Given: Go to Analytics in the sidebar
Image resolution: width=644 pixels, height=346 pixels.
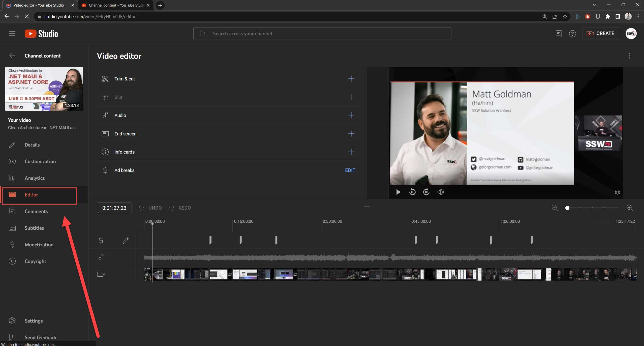Looking at the screenshot, I should tap(35, 178).
